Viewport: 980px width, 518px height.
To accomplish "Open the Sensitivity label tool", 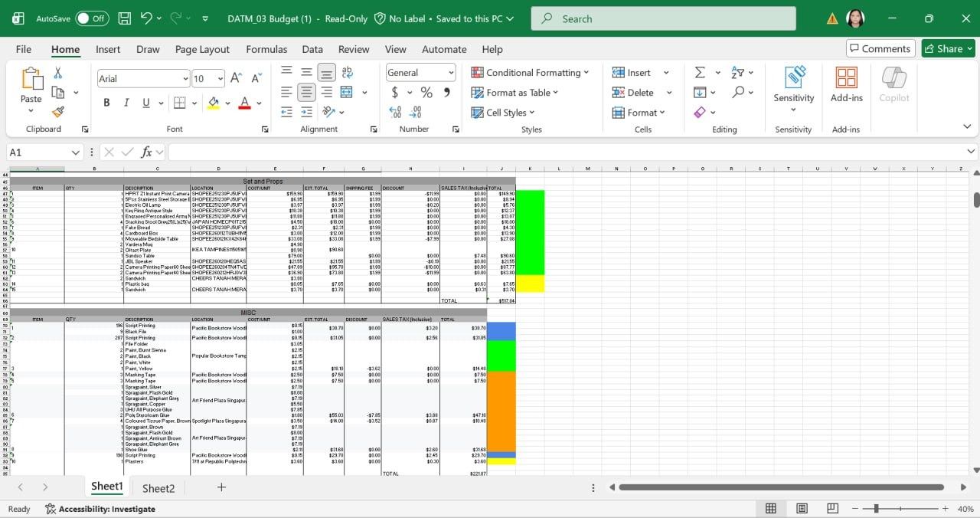I will click(x=793, y=84).
